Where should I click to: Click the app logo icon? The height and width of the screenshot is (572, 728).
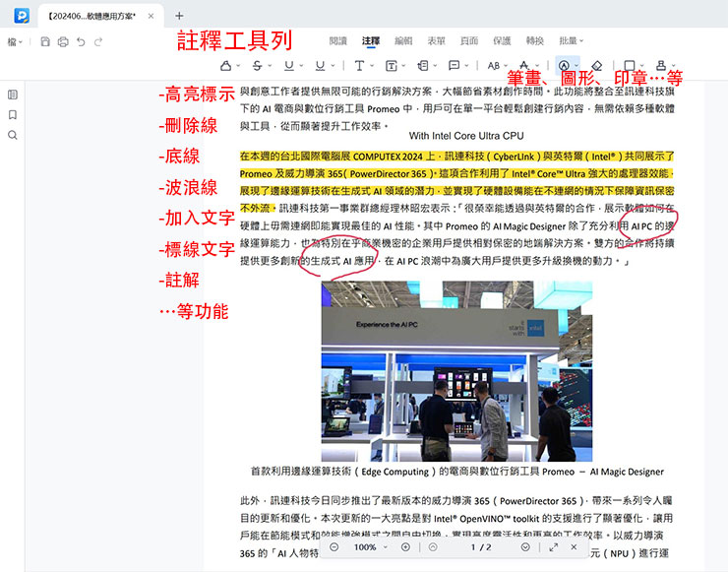point(22,16)
